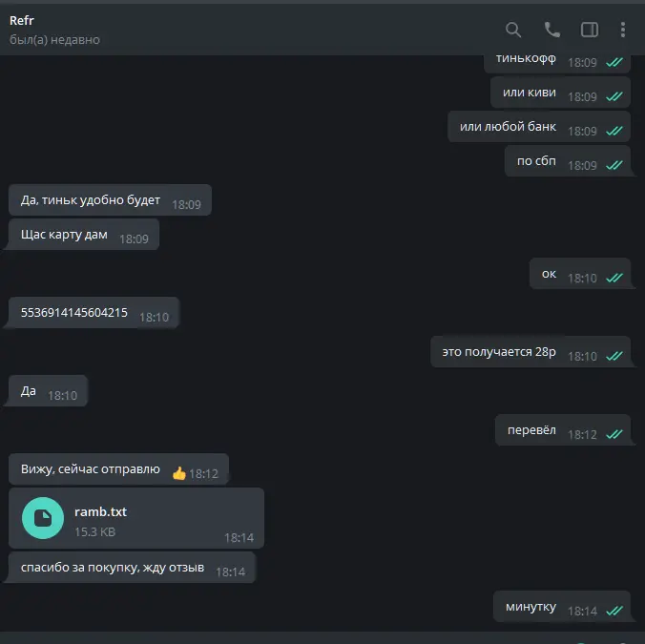645x644 pixels.
Task: Click the "Вижу, сейчас отправлю" message
Action: 118,469
